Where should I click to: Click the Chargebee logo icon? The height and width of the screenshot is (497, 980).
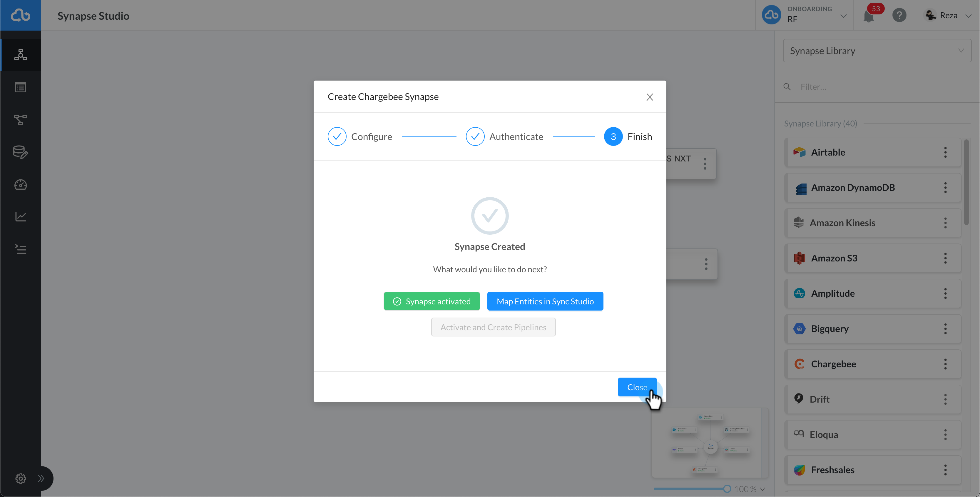799,364
